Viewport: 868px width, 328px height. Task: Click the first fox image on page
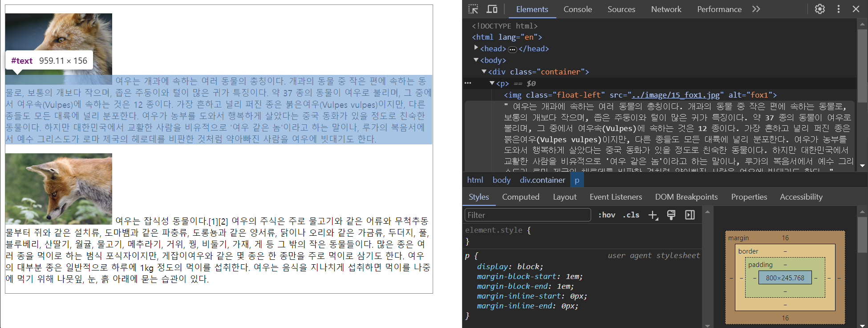59,49
